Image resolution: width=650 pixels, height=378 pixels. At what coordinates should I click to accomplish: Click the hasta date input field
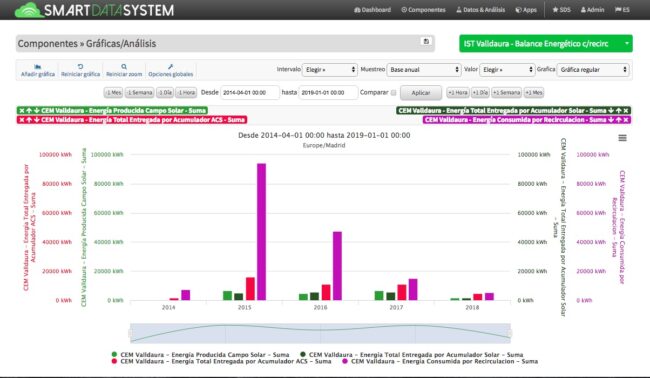(328, 93)
